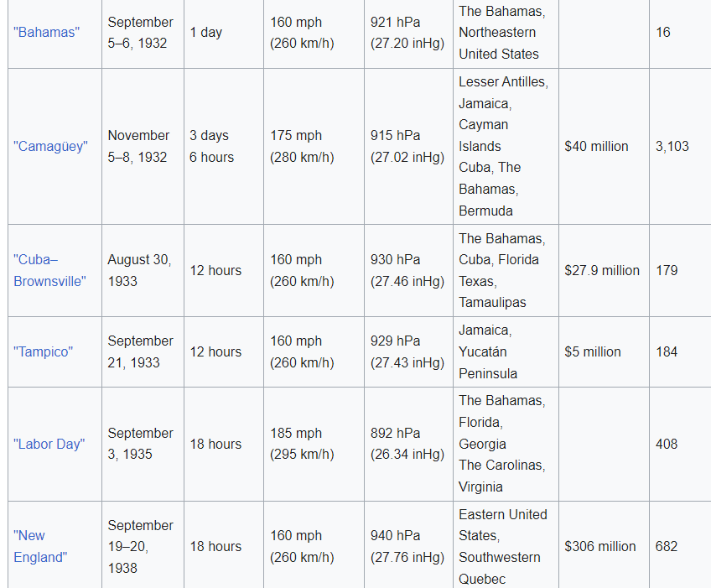Select the deaths value 682
711x588 pixels.
(x=667, y=546)
